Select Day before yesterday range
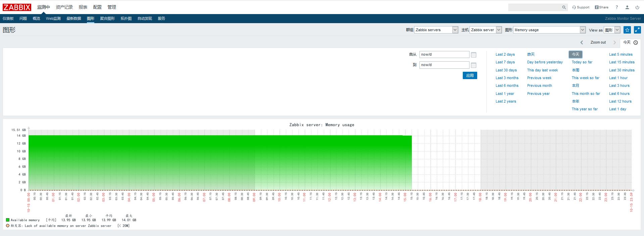Viewport: 644px width, 236px height. pyautogui.click(x=545, y=62)
